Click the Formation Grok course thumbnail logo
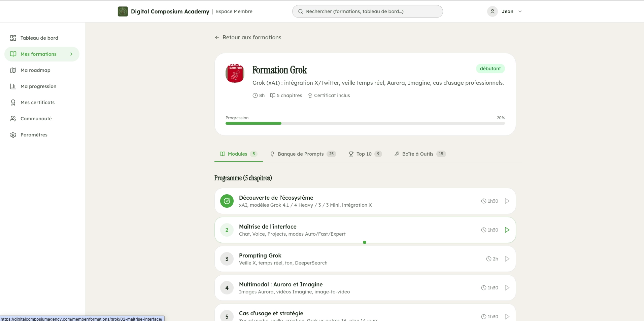 click(234, 73)
